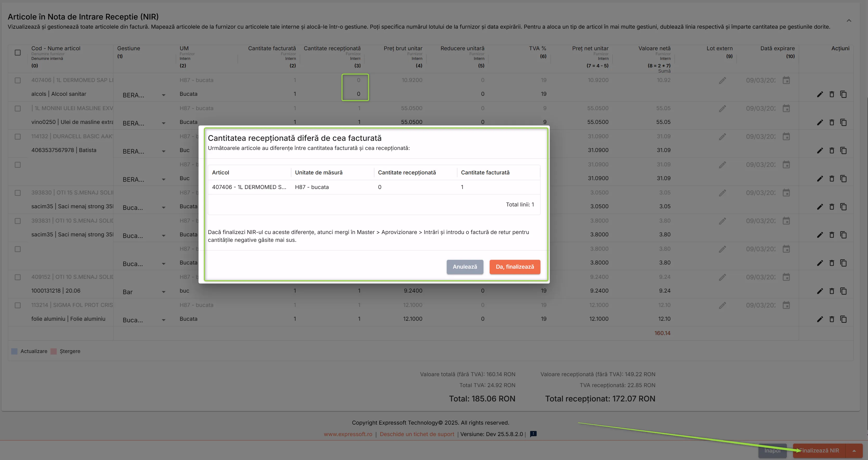
Task: Open Deschide un tichet de suport link
Action: pyautogui.click(x=417, y=434)
